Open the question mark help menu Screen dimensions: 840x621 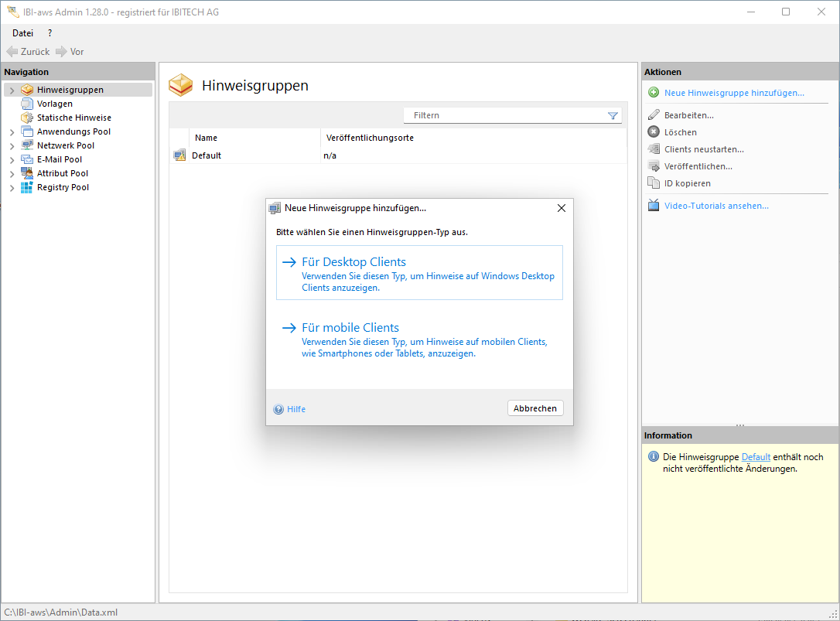50,33
